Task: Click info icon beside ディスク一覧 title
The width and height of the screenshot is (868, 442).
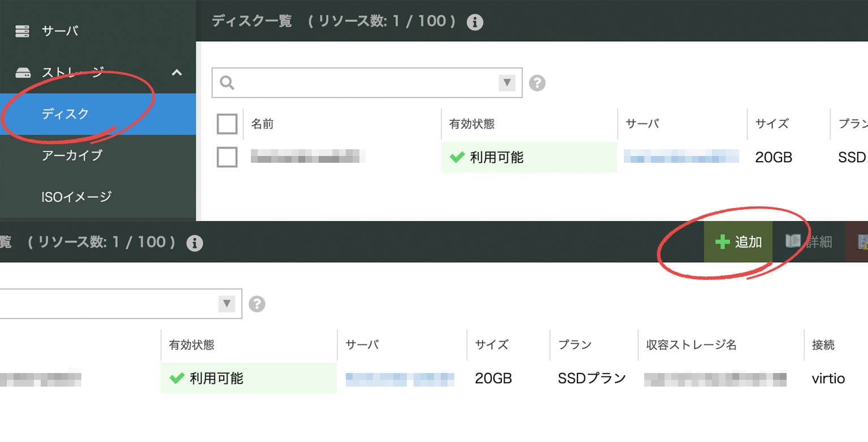Action: pos(475,23)
